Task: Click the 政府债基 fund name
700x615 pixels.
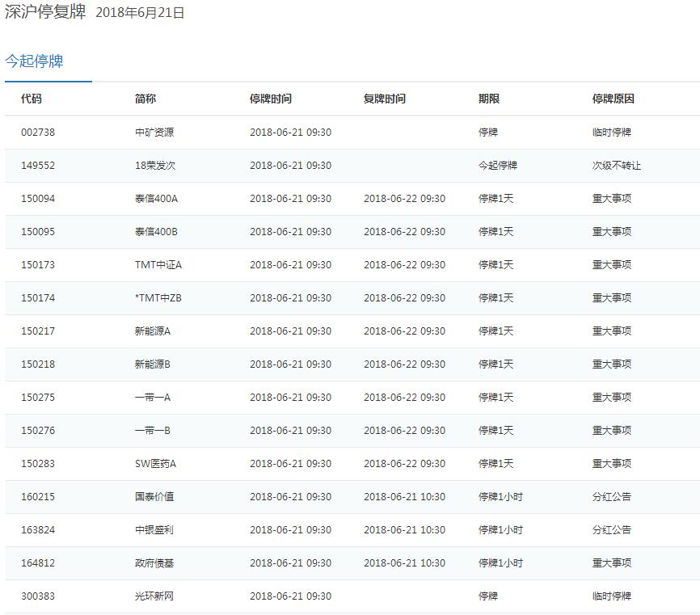Action: (x=154, y=563)
